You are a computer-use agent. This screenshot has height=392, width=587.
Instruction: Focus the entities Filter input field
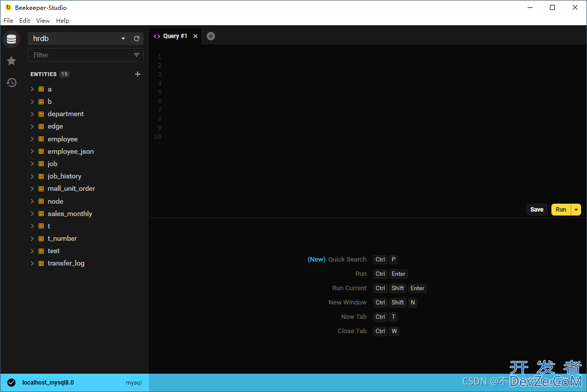click(x=85, y=55)
